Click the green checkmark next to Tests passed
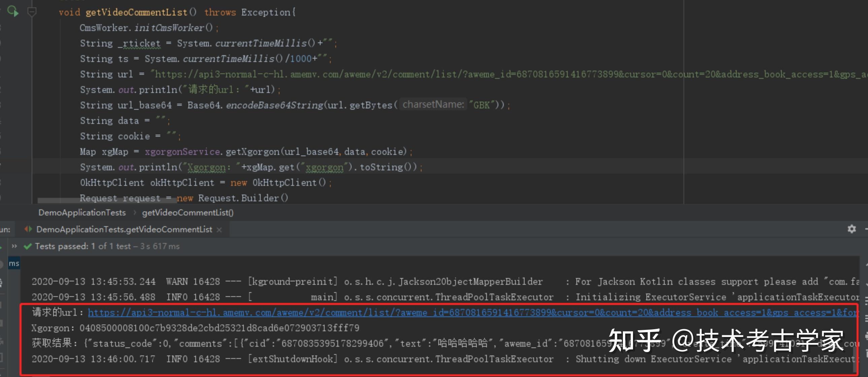The height and width of the screenshot is (377, 868). coord(27,246)
